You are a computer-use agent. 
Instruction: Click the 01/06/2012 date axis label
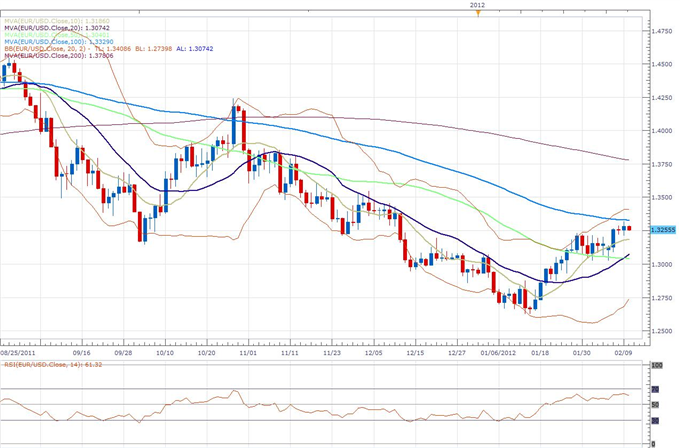coord(498,353)
